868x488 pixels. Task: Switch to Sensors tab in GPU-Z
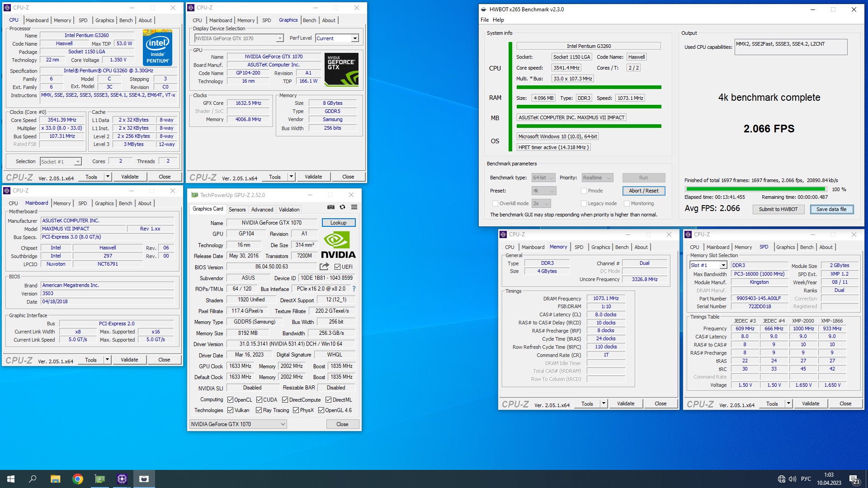click(237, 210)
